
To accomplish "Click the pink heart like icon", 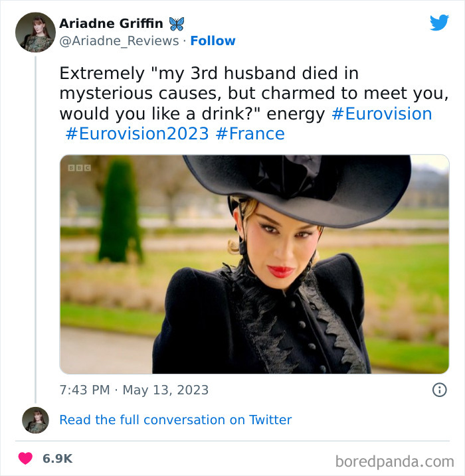I will click(26, 458).
